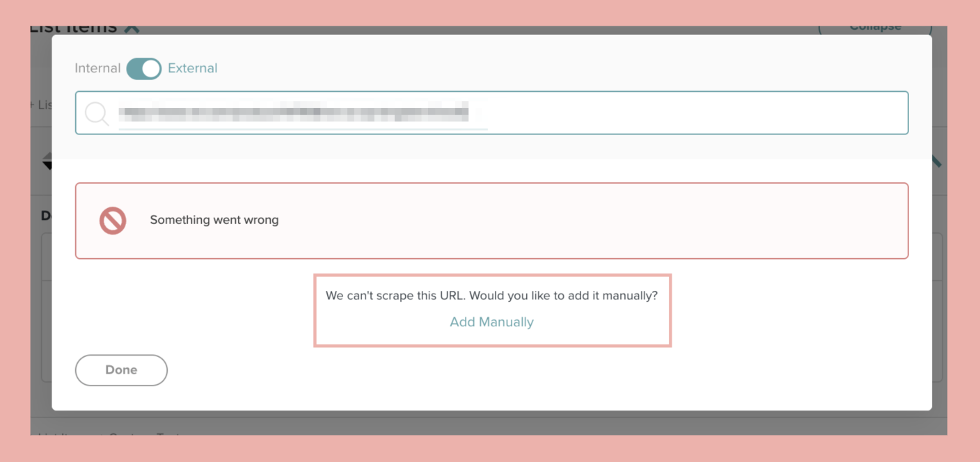Click empty space inside the red error banner
980x462 pixels.
pos(592,221)
